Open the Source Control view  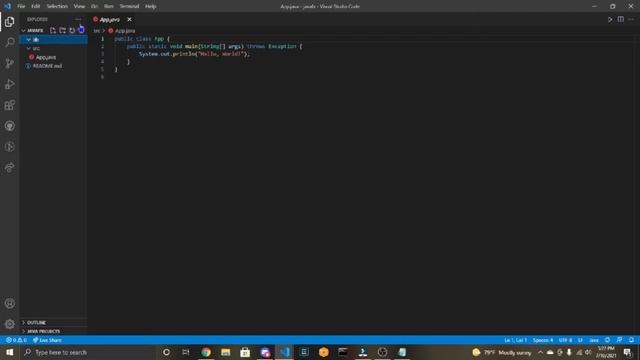[9, 63]
